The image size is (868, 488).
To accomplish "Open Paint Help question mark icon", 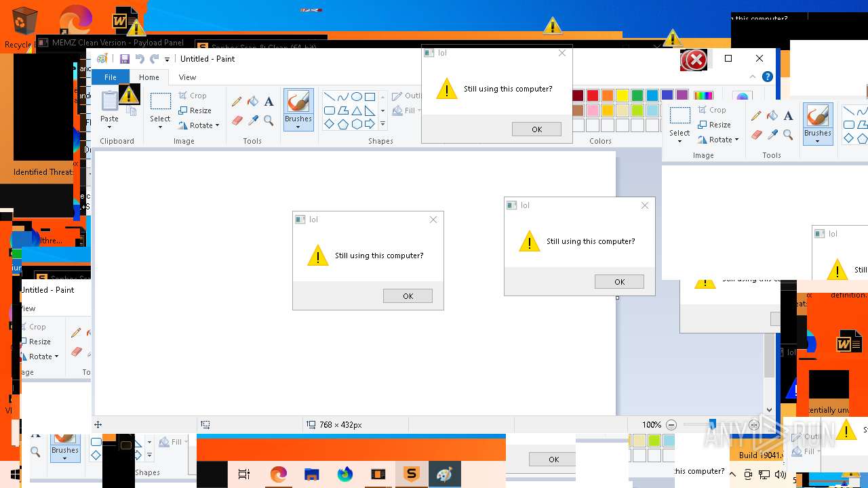I will coord(768,77).
